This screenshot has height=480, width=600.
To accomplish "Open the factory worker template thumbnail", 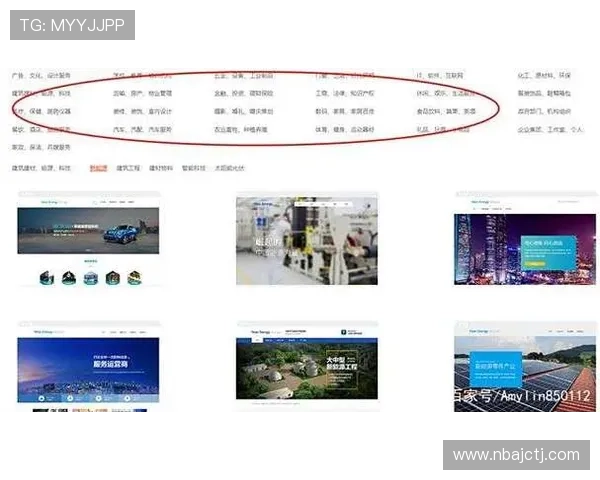I will point(307,238).
